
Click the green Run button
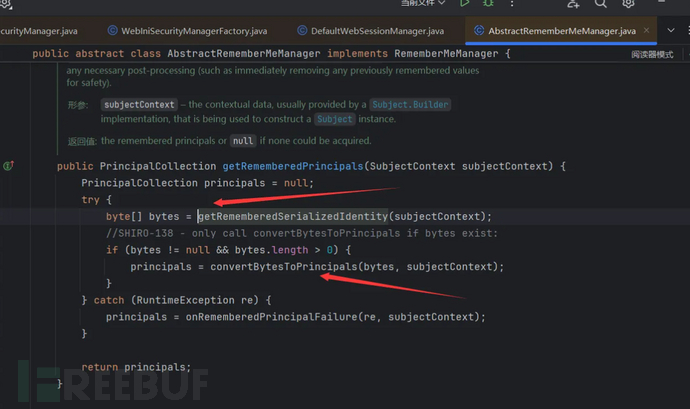[x=465, y=4]
